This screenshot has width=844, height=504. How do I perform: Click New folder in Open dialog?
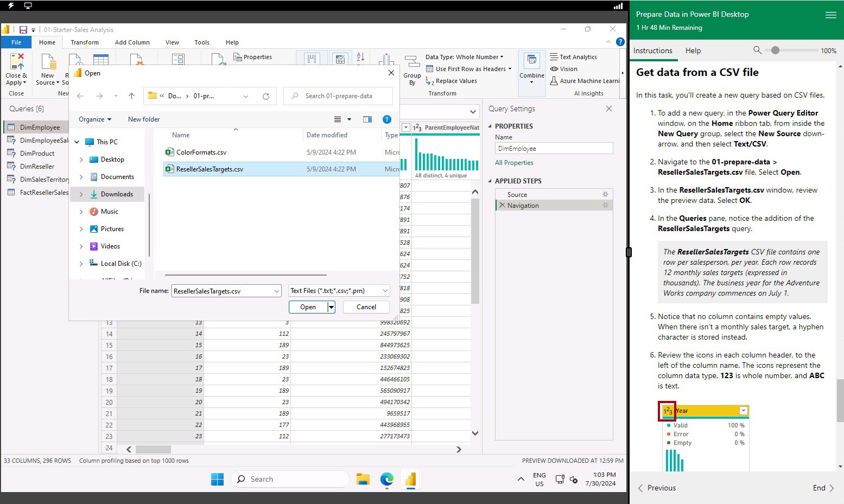pyautogui.click(x=144, y=119)
